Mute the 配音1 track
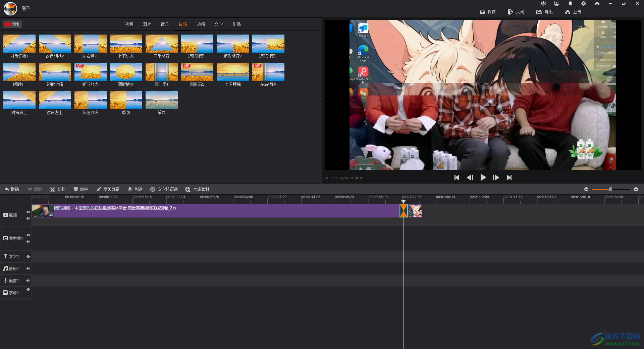 pos(28,281)
